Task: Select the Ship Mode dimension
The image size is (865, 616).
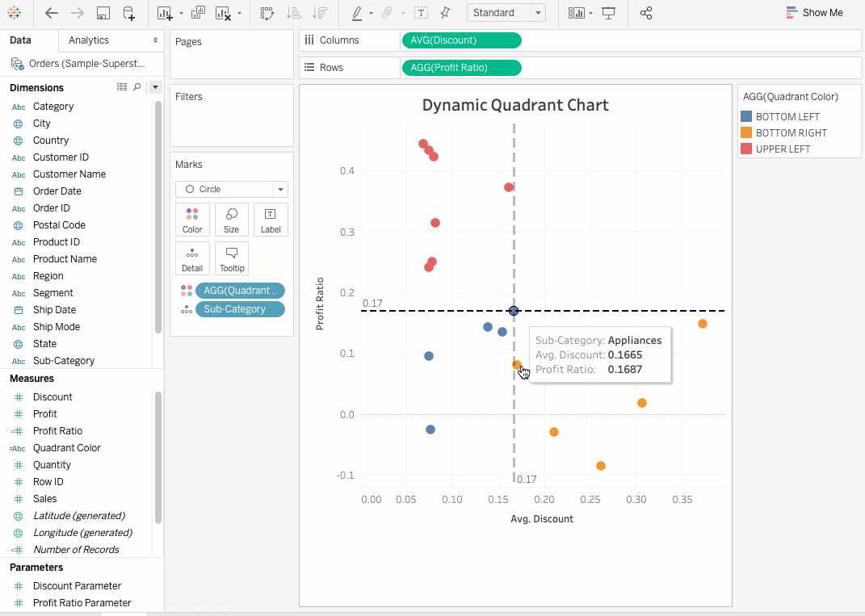Action: tap(57, 327)
